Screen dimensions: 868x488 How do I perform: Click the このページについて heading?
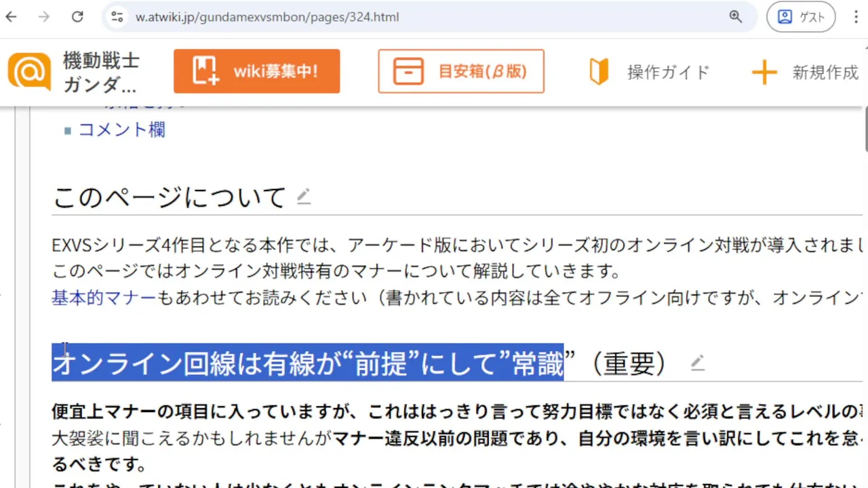tap(169, 197)
